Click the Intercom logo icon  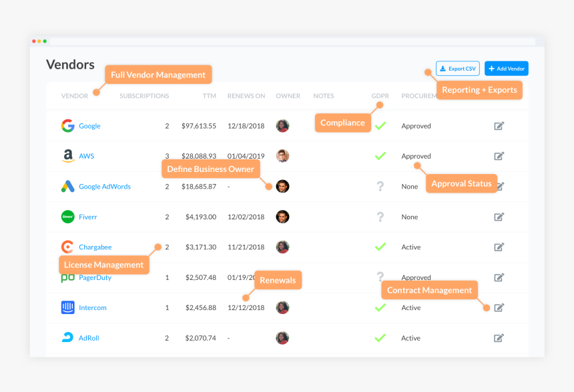(x=67, y=307)
